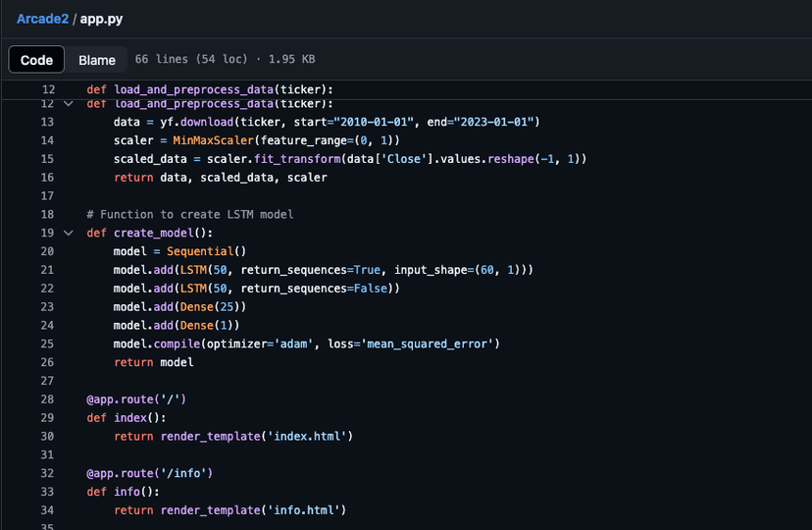
Task: Click the file size info text 1.95 KB
Action: pos(291,60)
